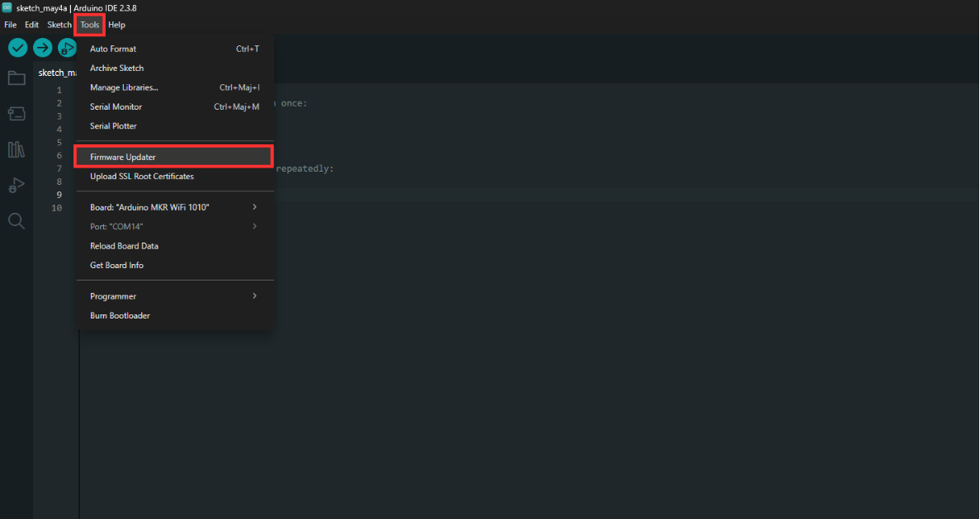980x519 pixels.
Task: Choose Upload SSL Root Certificates
Action: click(x=175, y=177)
